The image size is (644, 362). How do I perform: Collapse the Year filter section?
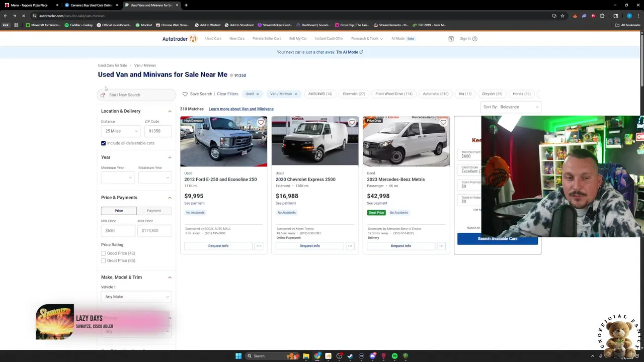point(170,157)
